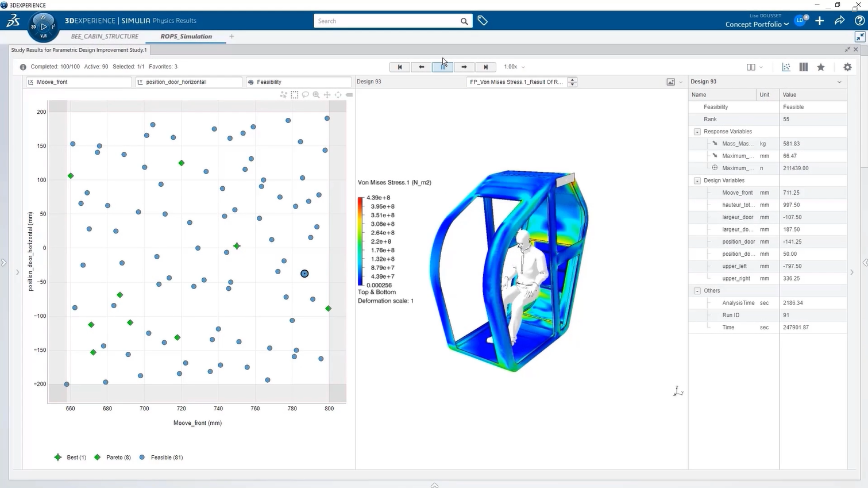Switch to the BEE_CABIN_STRUCTURE tab
This screenshot has width=868, height=488.
(x=105, y=36)
